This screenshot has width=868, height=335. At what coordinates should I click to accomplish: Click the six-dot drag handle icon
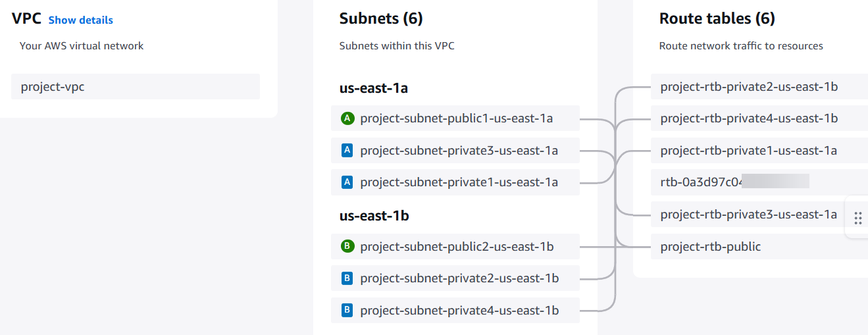point(857,219)
